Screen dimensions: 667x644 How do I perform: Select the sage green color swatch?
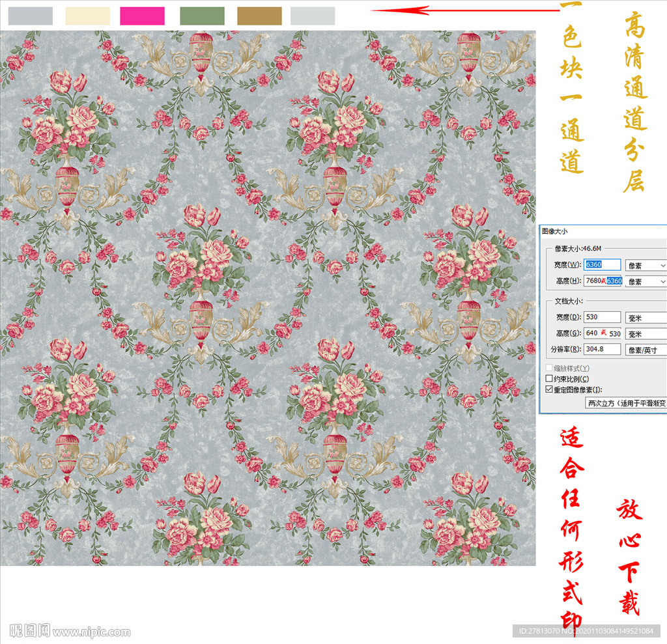(202, 16)
